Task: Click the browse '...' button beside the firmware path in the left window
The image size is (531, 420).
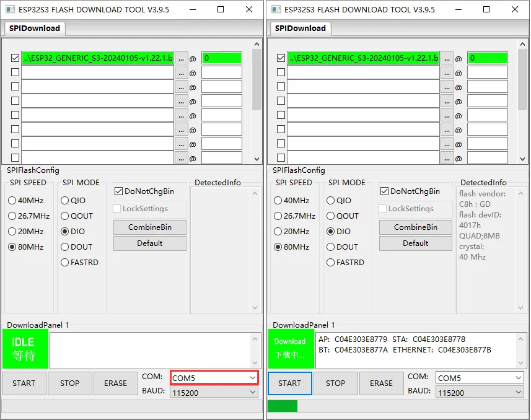Action: click(x=181, y=58)
